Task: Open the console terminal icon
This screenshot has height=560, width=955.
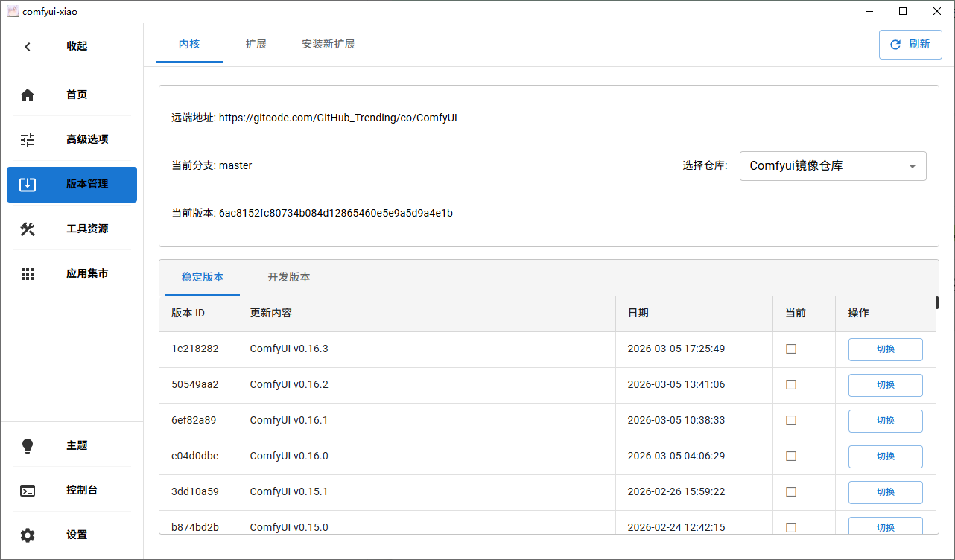Action: tap(28, 490)
